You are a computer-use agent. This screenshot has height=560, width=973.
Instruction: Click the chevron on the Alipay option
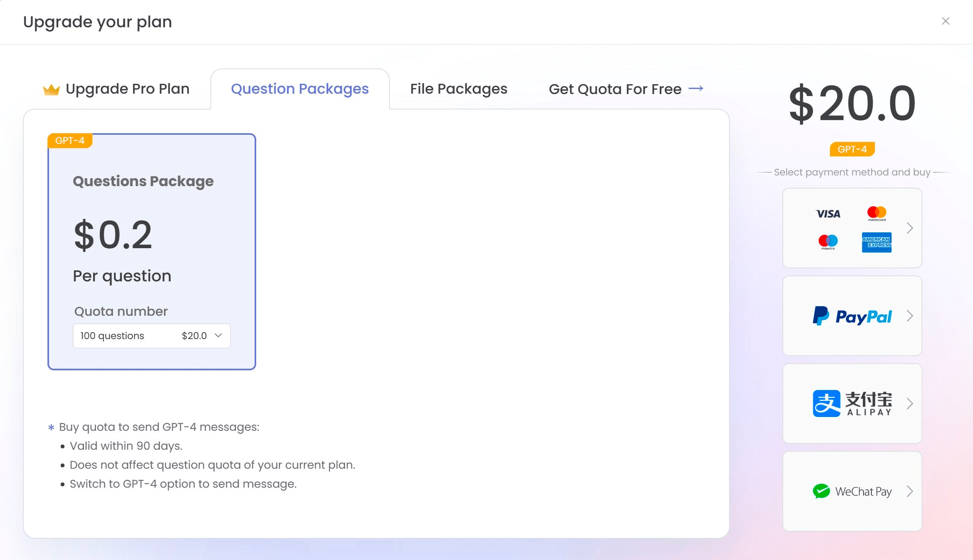coord(910,404)
